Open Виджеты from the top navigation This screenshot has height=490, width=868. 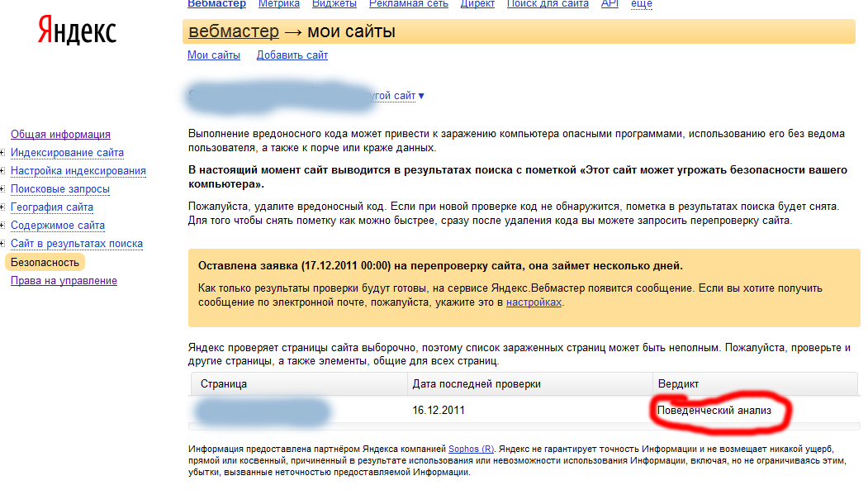point(334,4)
